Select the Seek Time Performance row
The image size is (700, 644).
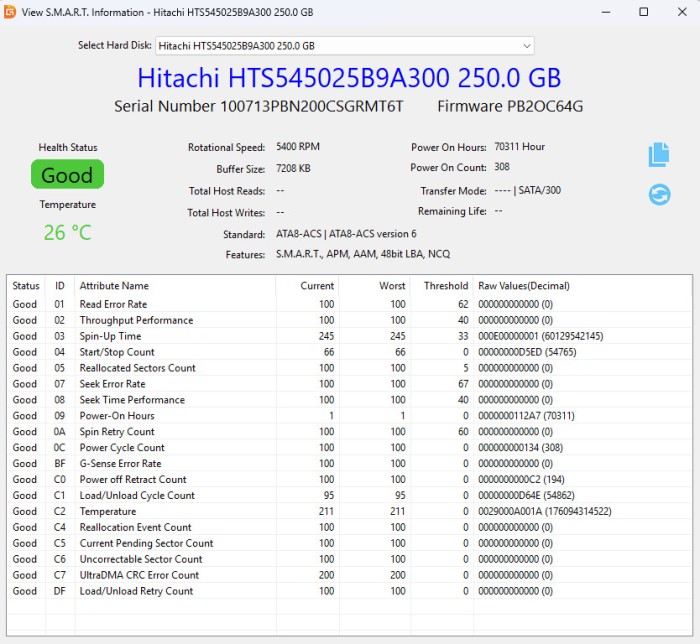350,400
